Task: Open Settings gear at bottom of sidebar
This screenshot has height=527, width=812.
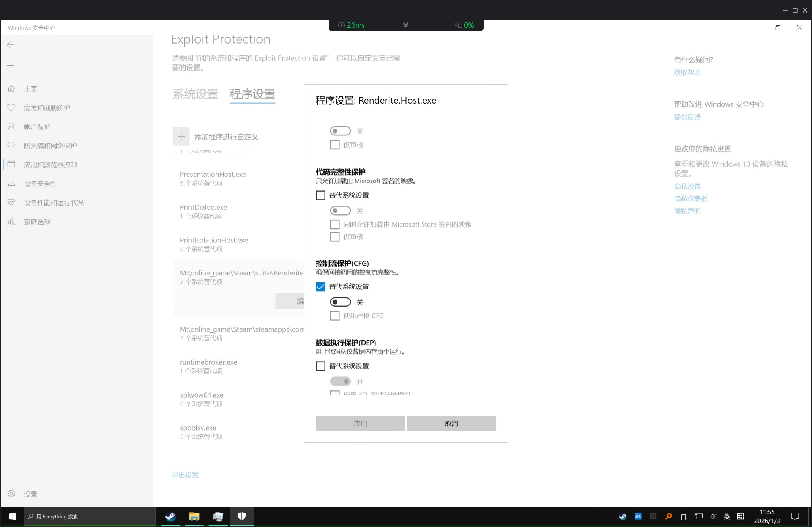Action: tap(11, 494)
